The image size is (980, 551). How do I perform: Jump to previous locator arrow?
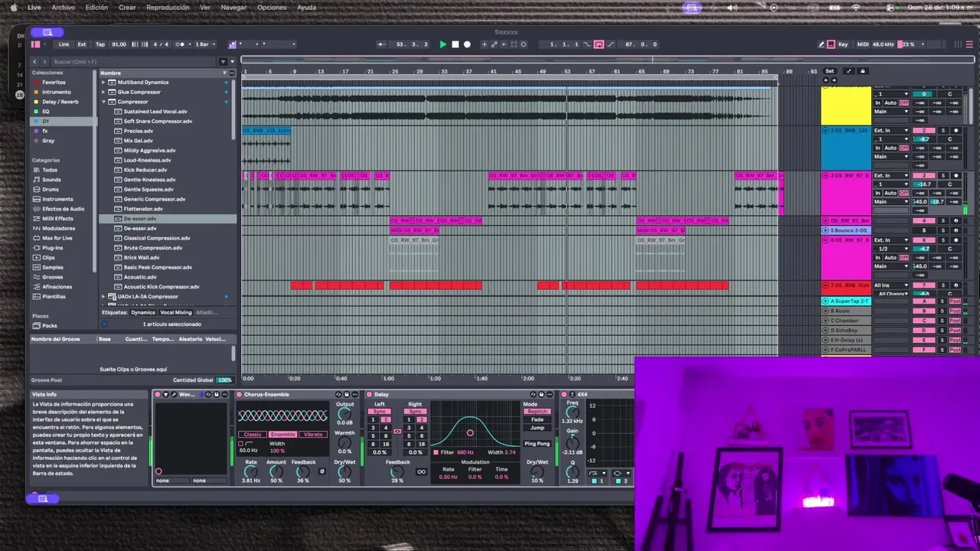click(x=826, y=80)
